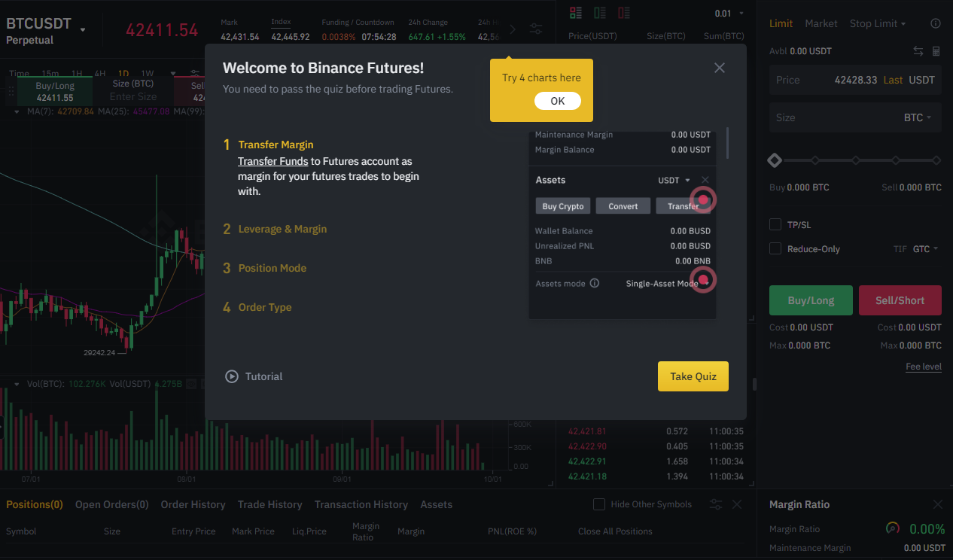Viewport: 953px width, 560px height.
Task: Open the calculator icon
Action: (x=936, y=51)
